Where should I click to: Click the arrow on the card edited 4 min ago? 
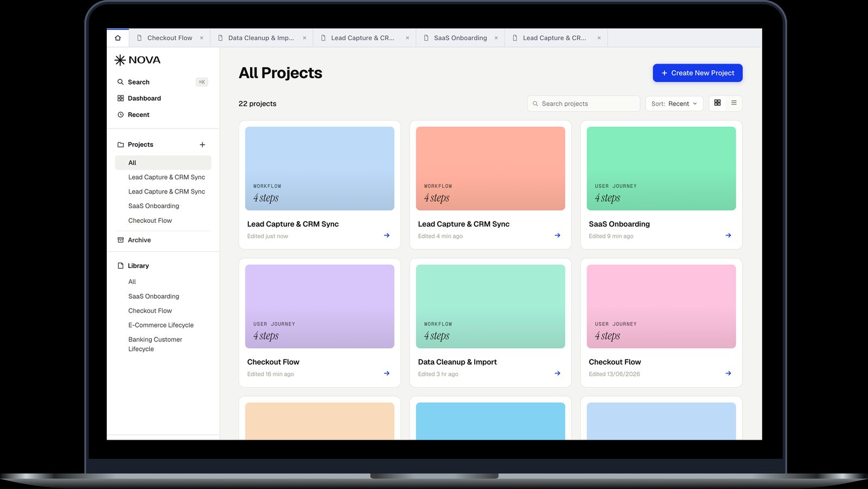(x=558, y=235)
